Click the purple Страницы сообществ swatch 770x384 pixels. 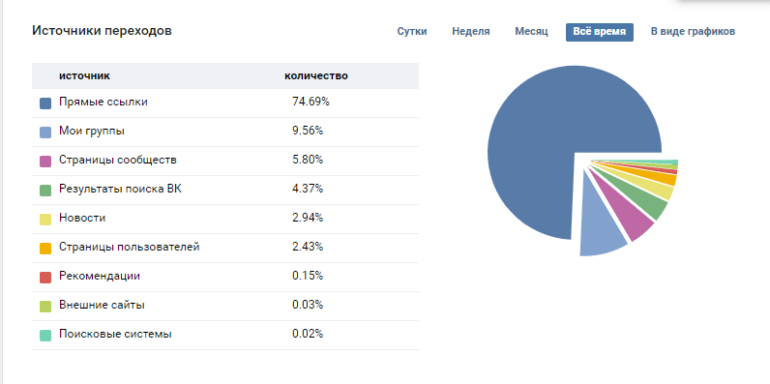(45, 161)
